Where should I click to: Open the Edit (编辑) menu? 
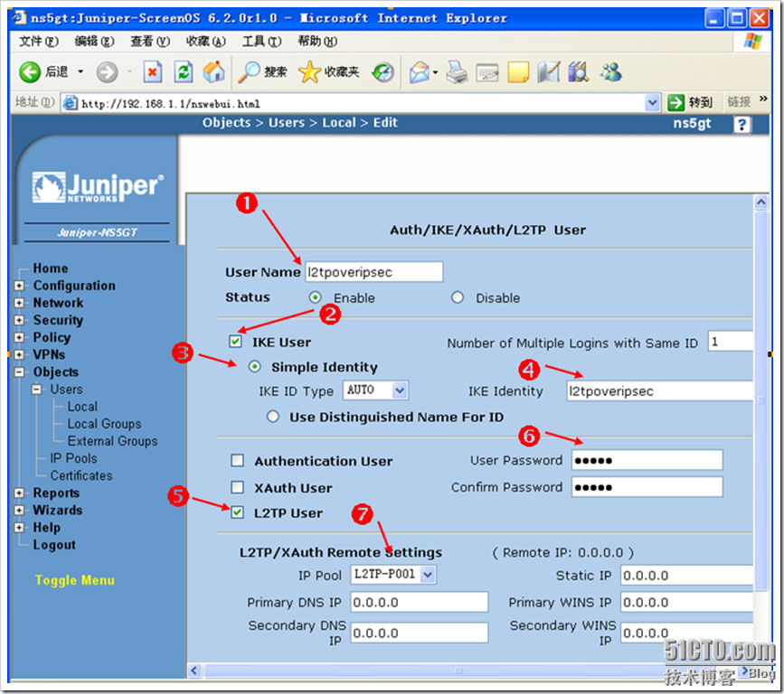94,42
